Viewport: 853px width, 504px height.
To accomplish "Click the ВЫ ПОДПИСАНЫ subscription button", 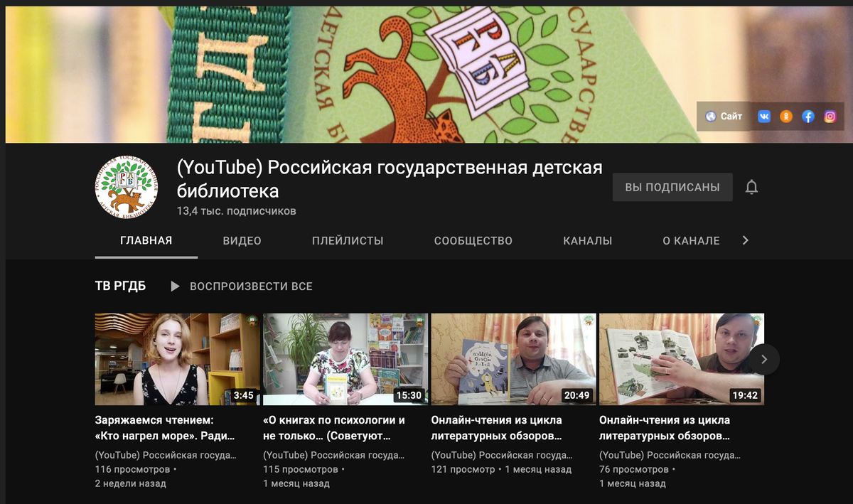I will pyautogui.click(x=672, y=187).
